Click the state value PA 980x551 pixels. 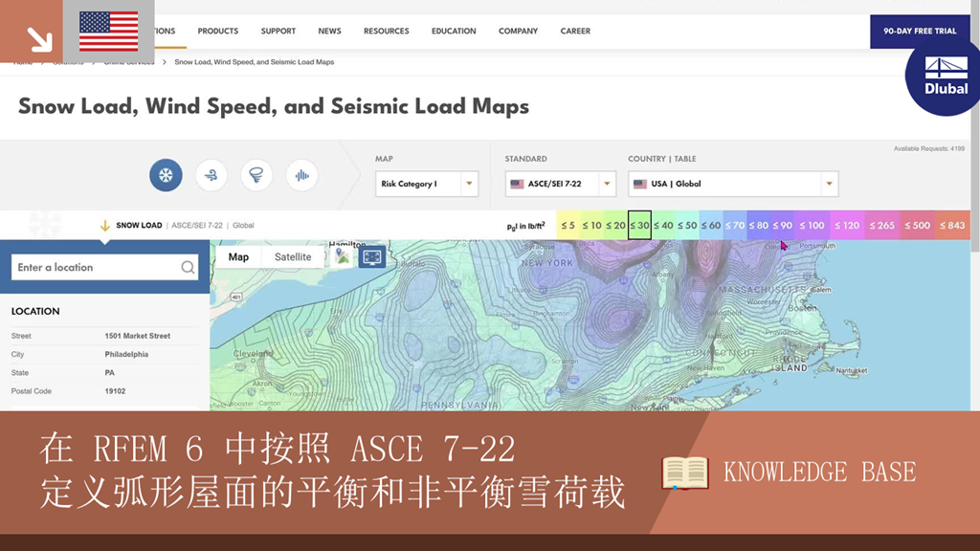109,373
